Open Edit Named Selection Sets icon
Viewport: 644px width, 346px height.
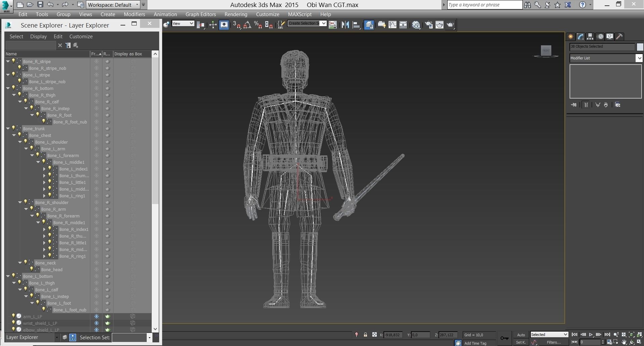(x=281, y=25)
